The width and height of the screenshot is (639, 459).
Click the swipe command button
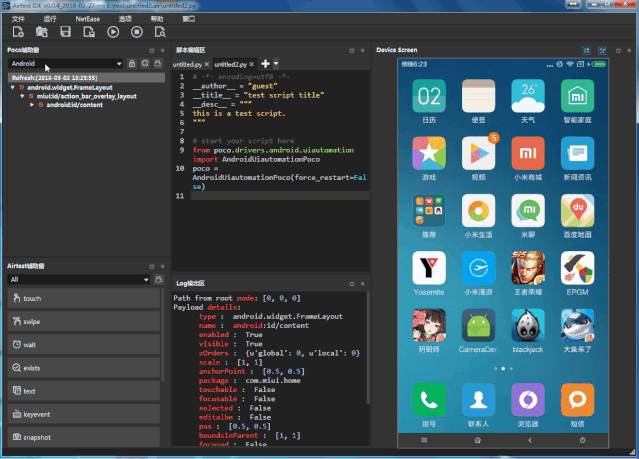coord(84,322)
